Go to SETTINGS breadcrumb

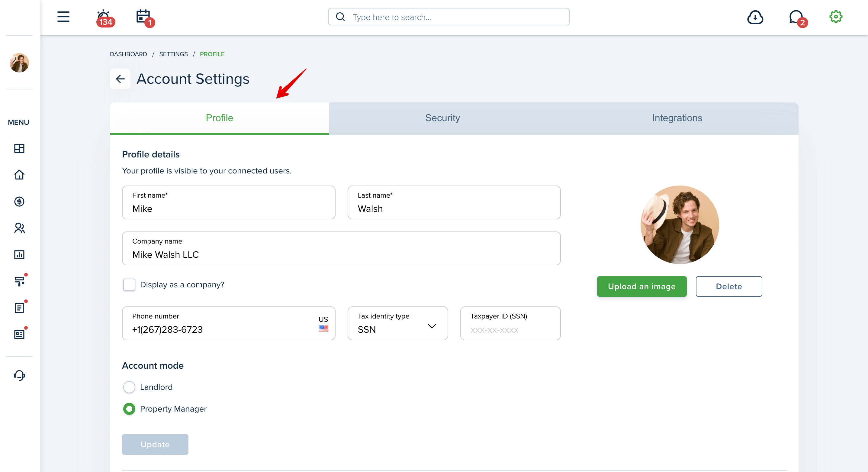pyautogui.click(x=173, y=54)
